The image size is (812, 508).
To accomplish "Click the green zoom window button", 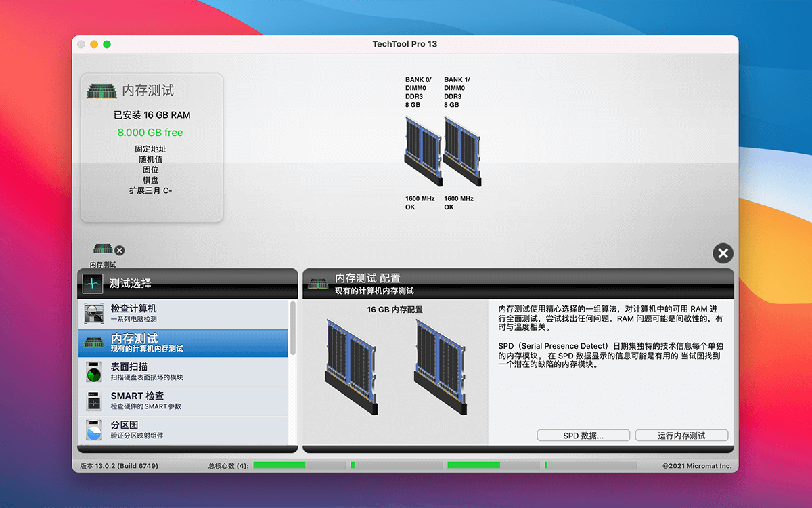I will [x=107, y=44].
